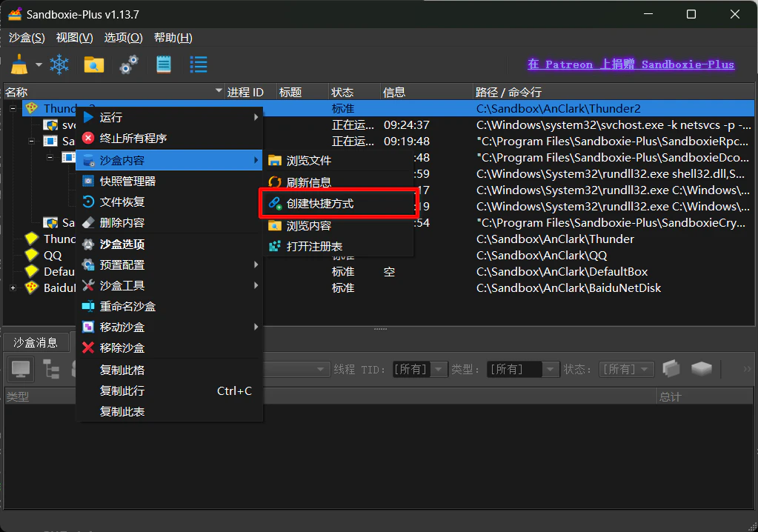Switch to the 沙盒消息 tab
Image resolution: width=758 pixels, height=532 pixels.
coord(36,342)
